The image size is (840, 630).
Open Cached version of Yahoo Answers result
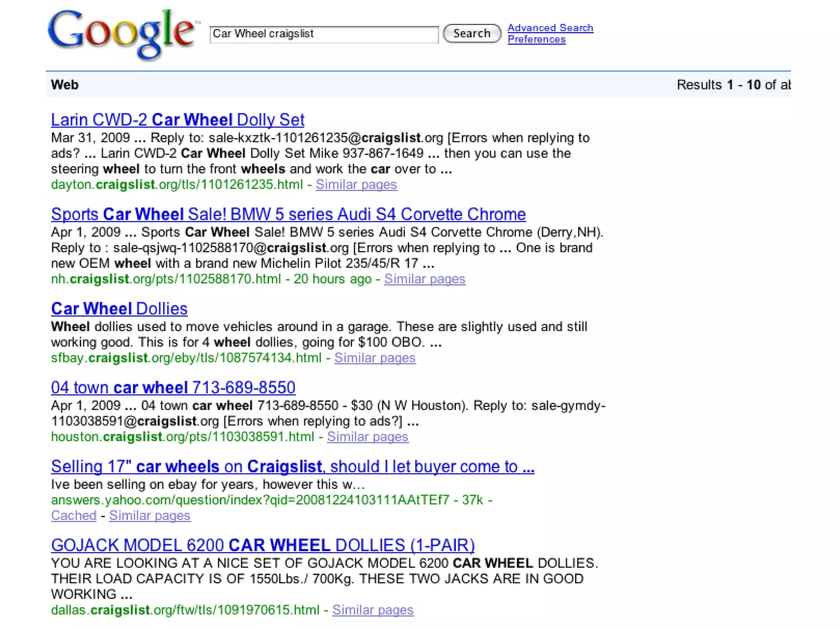73,516
